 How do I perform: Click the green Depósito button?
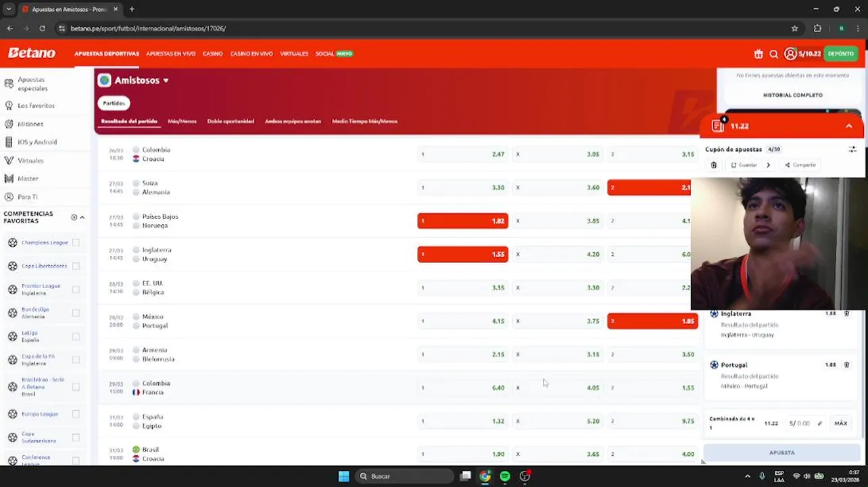click(841, 53)
